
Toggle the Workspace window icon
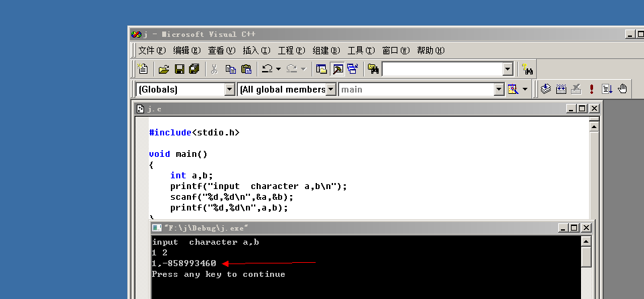tap(322, 69)
